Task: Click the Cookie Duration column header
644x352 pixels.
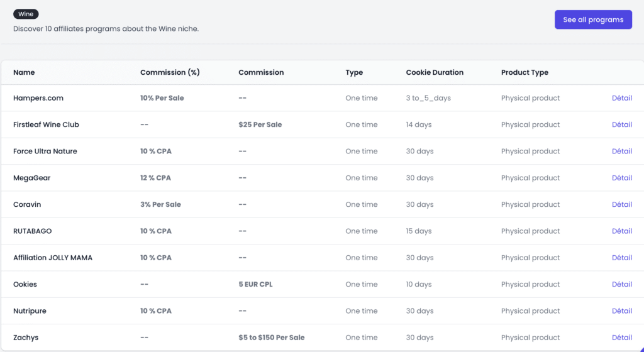Action: click(x=435, y=72)
